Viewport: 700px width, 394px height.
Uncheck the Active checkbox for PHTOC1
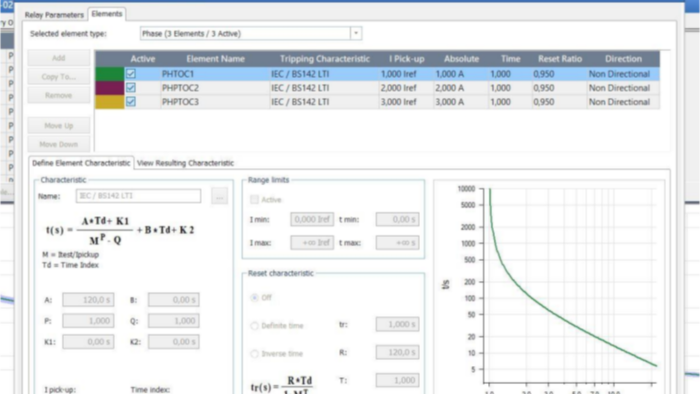pos(130,74)
